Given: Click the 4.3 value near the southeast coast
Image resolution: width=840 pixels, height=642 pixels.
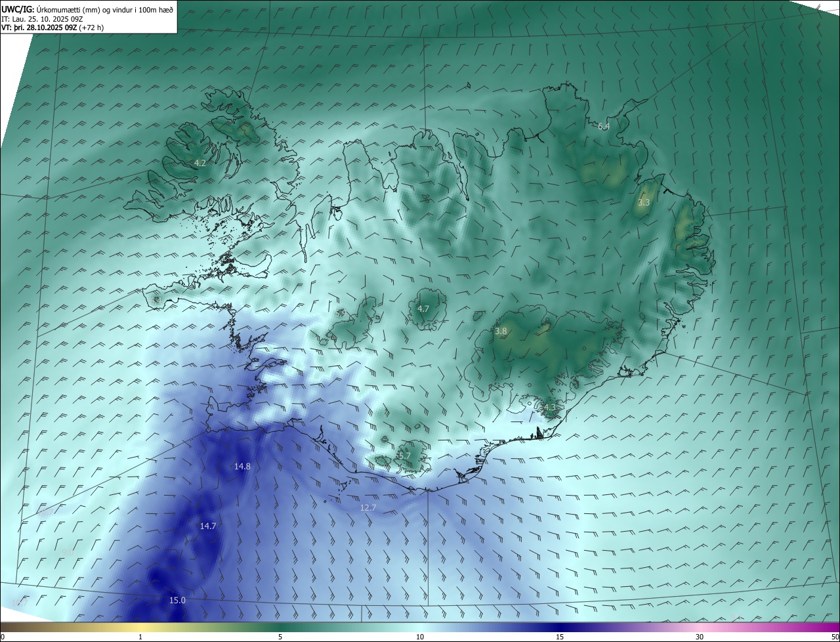Looking at the screenshot, I should coord(549,408).
